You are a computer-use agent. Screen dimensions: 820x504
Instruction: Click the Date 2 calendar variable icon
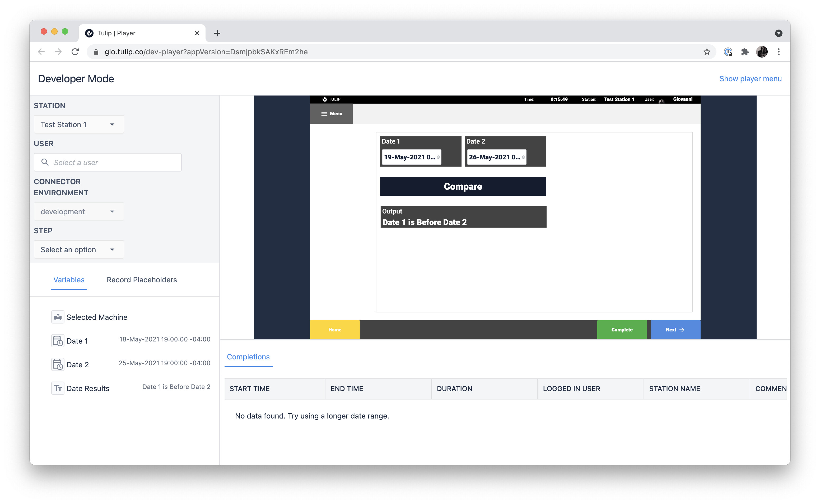[58, 364]
